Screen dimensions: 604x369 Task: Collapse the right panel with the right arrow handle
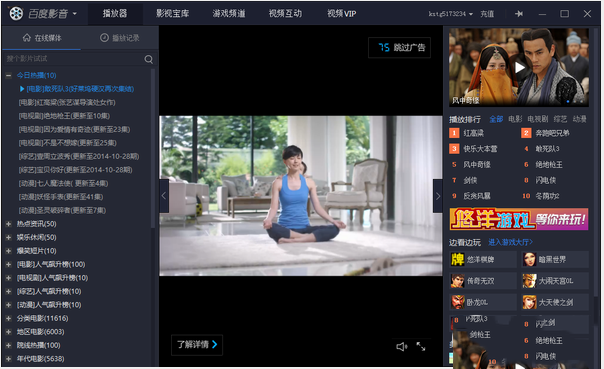pos(438,196)
